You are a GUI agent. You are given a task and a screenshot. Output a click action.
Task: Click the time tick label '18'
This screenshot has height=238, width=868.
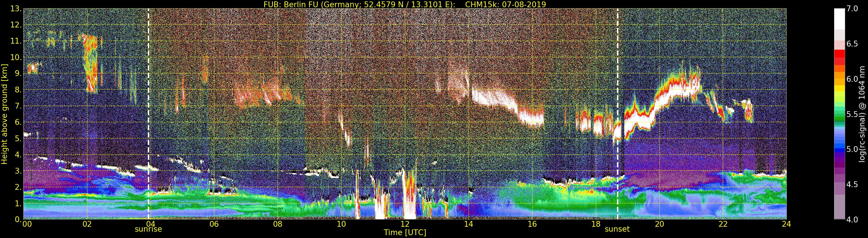[596, 224]
